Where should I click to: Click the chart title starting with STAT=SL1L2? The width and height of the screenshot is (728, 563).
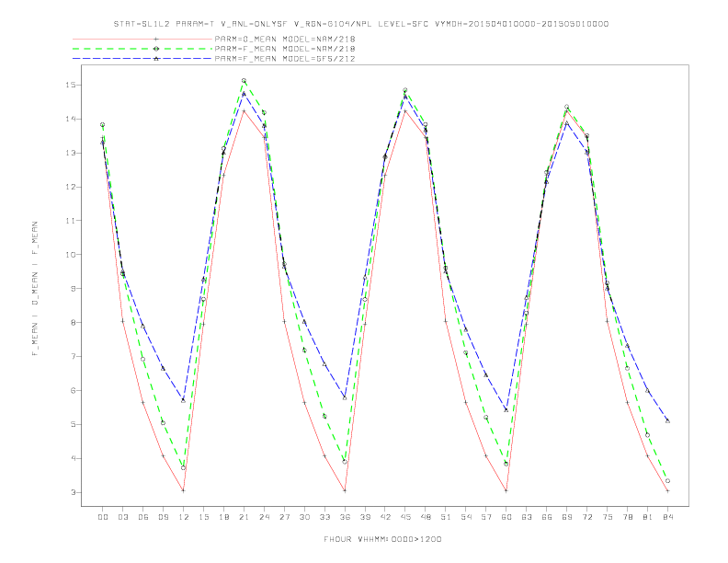coord(360,24)
